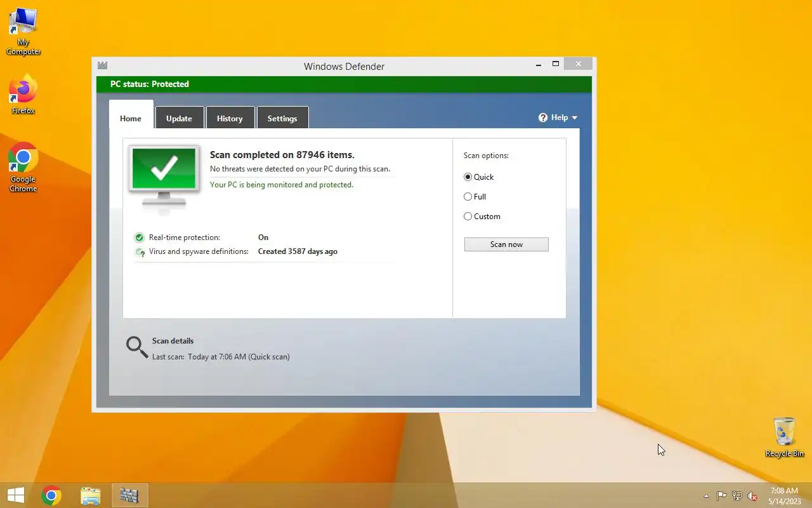
Task: Click the scan details magnifying glass icon
Action: (x=137, y=347)
